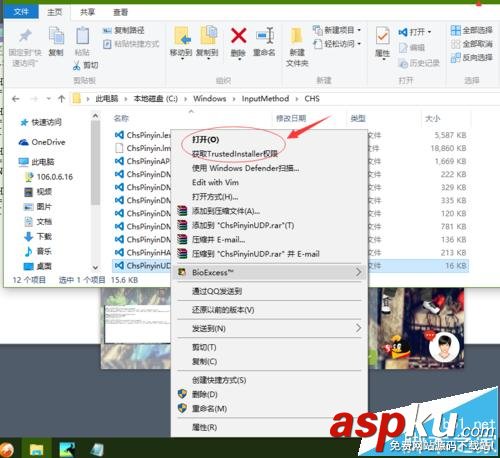Sort by the Name column header
Screen dimensions: 500x458
click(121, 118)
